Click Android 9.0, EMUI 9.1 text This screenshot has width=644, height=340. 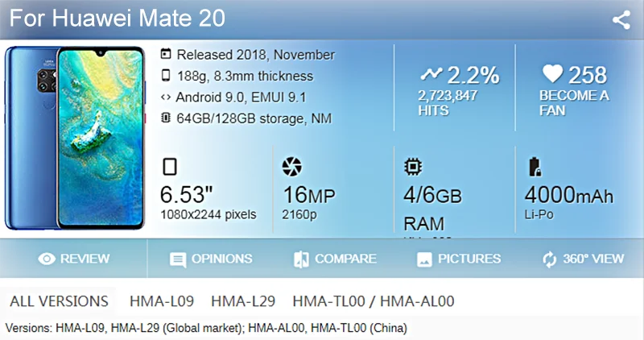[241, 97]
